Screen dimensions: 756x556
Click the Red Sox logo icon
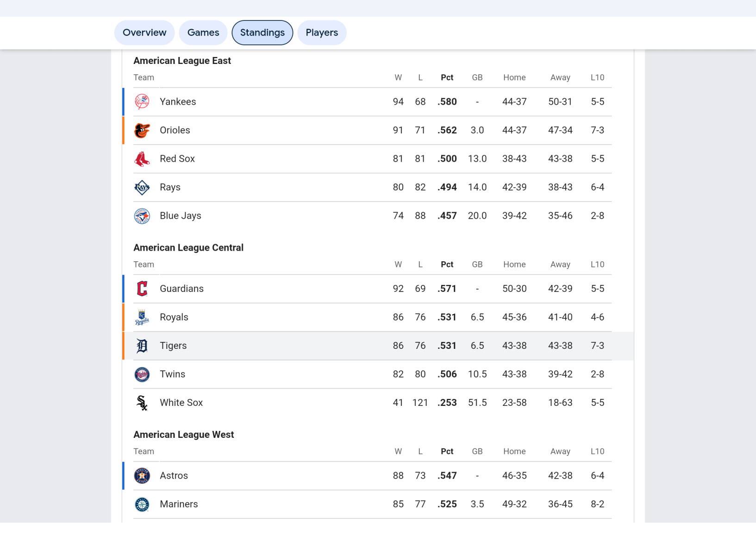[142, 159]
